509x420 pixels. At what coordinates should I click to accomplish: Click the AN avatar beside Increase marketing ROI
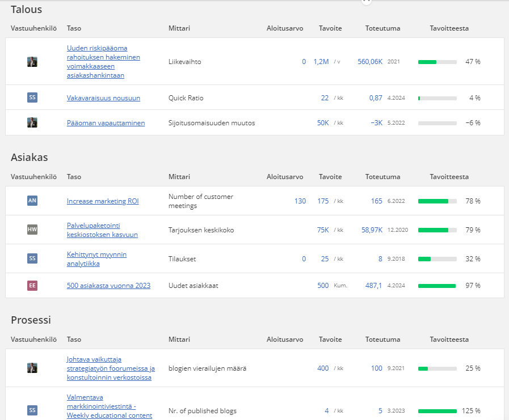click(x=32, y=201)
